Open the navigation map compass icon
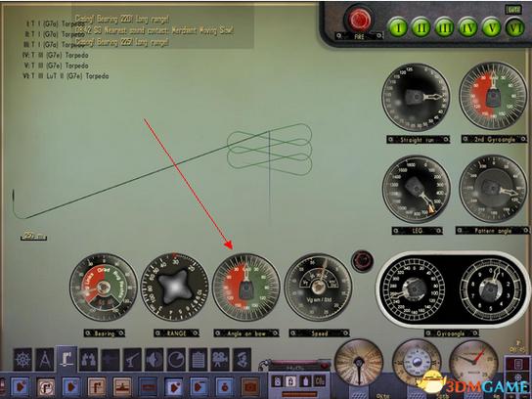The image size is (532, 399). pos(45,360)
